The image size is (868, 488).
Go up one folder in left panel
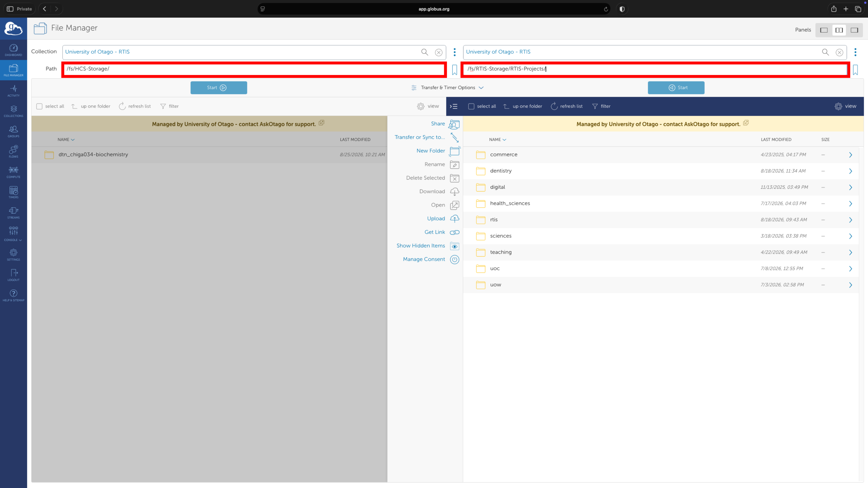91,106
